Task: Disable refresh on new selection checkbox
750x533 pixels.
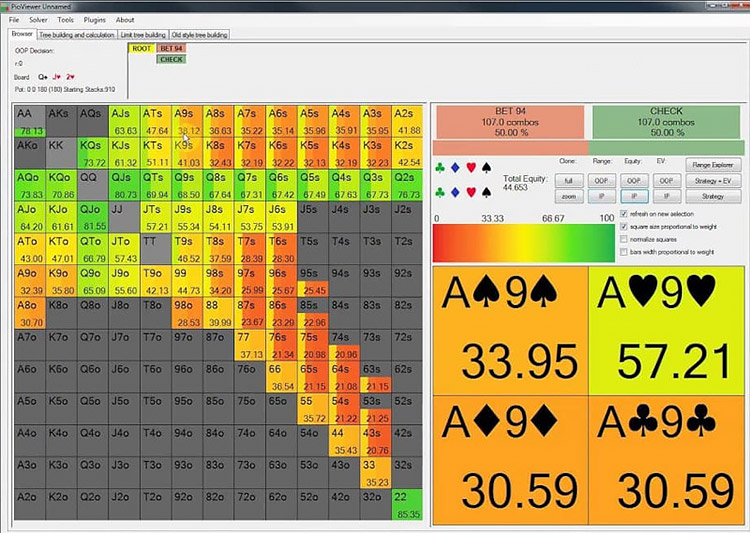Action: 625,214
